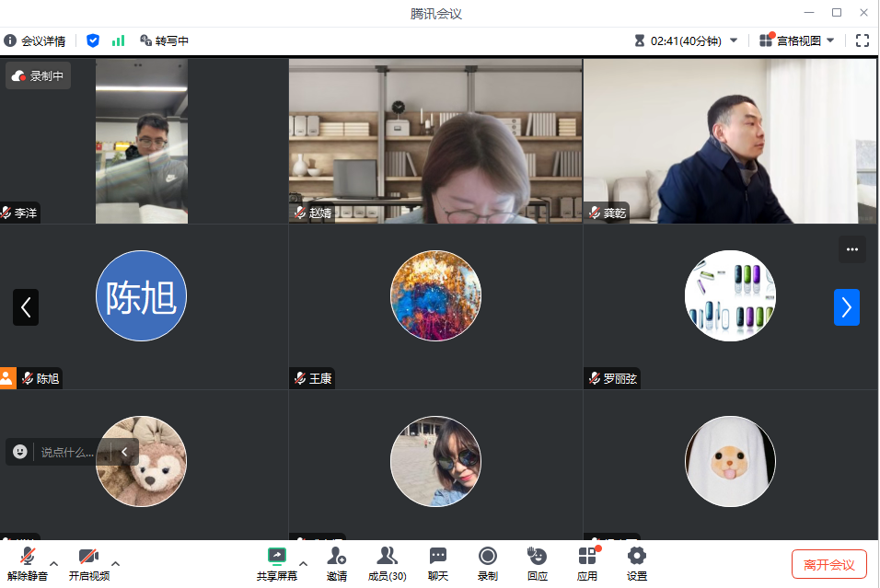The image size is (880, 588).
Task: Click the 转写中 transcription status
Action: (165, 40)
